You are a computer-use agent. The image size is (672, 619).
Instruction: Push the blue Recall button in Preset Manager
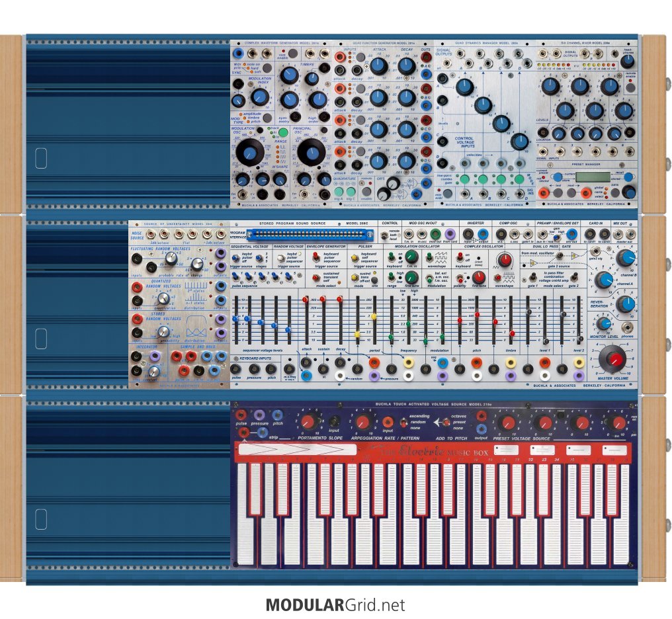tap(628, 177)
